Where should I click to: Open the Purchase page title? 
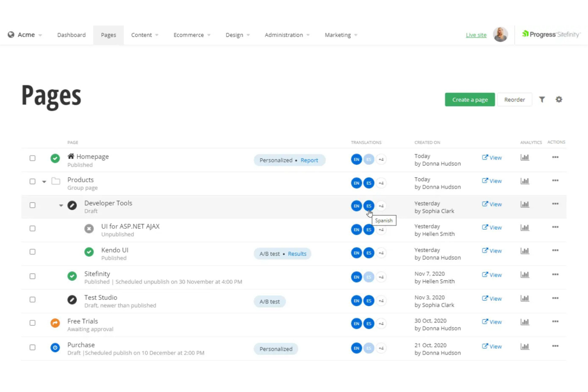point(81,345)
